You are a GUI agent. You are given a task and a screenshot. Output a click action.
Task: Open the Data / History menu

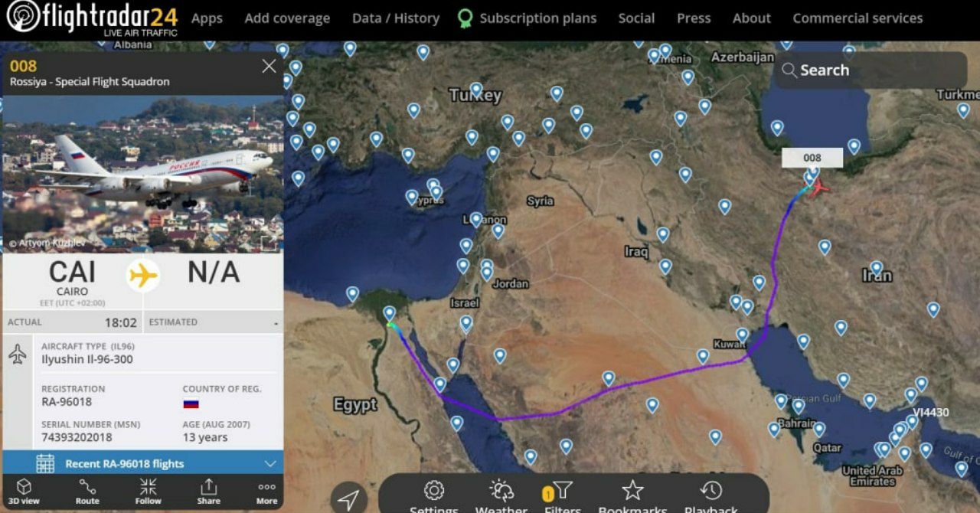(x=396, y=18)
